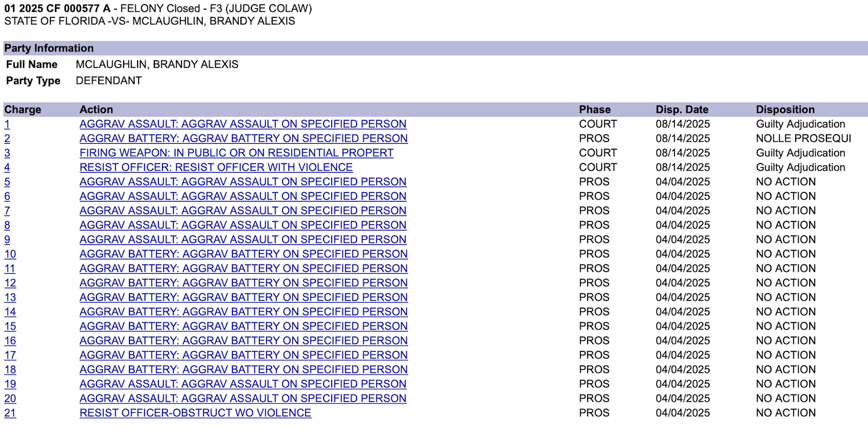Click the Disposition column header
The image size is (868, 430).
tap(785, 110)
